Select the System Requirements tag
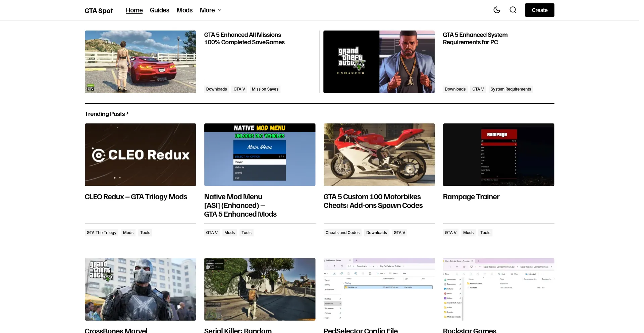Screen dimensions: 644x333 click(511, 89)
